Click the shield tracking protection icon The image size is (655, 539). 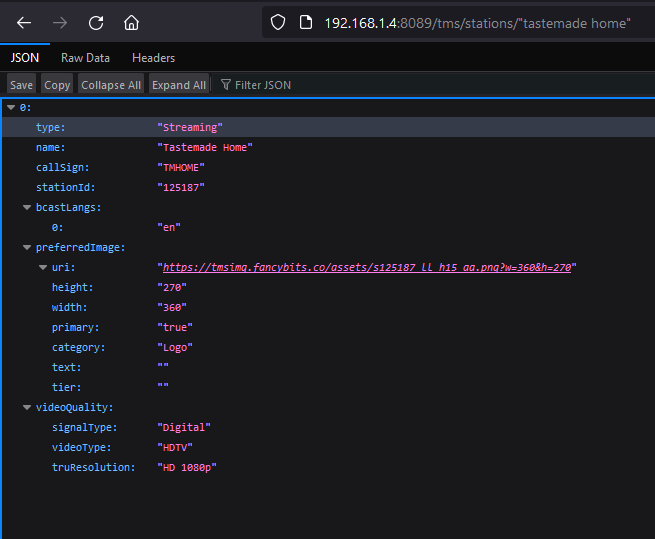point(279,22)
